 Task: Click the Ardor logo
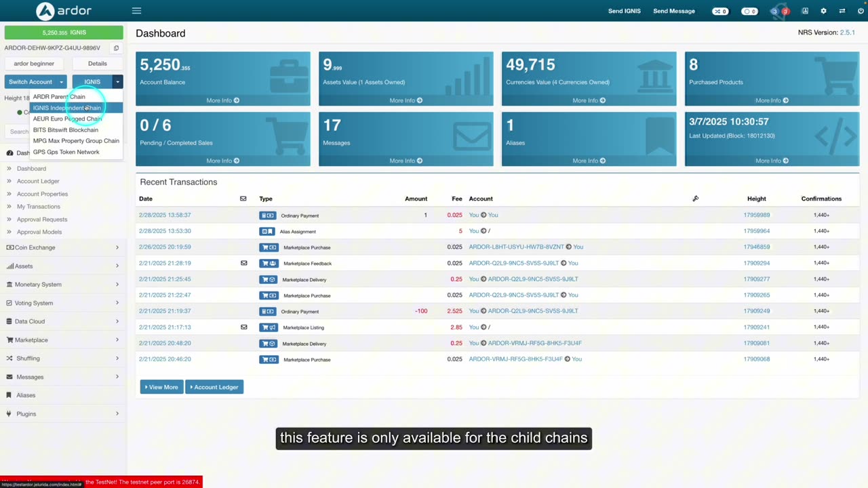64,11
